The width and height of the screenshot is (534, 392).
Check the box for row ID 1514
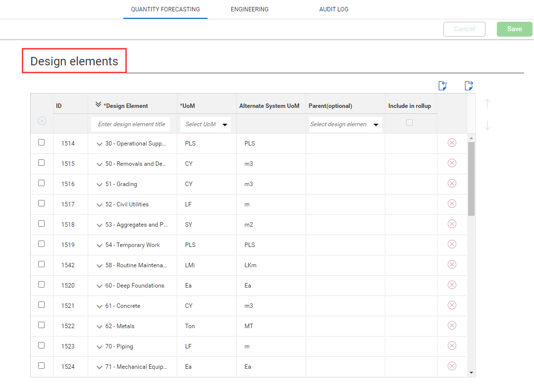[42, 143]
